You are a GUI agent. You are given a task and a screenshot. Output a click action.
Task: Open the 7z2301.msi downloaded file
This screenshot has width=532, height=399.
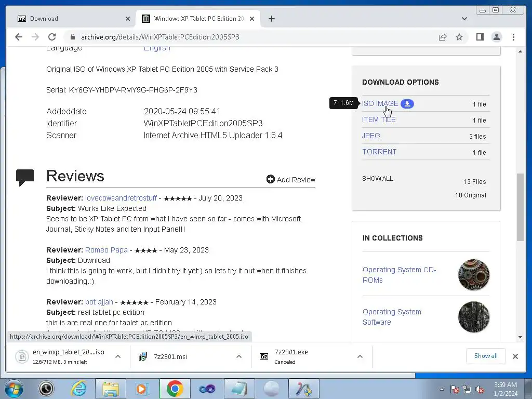[x=170, y=356]
